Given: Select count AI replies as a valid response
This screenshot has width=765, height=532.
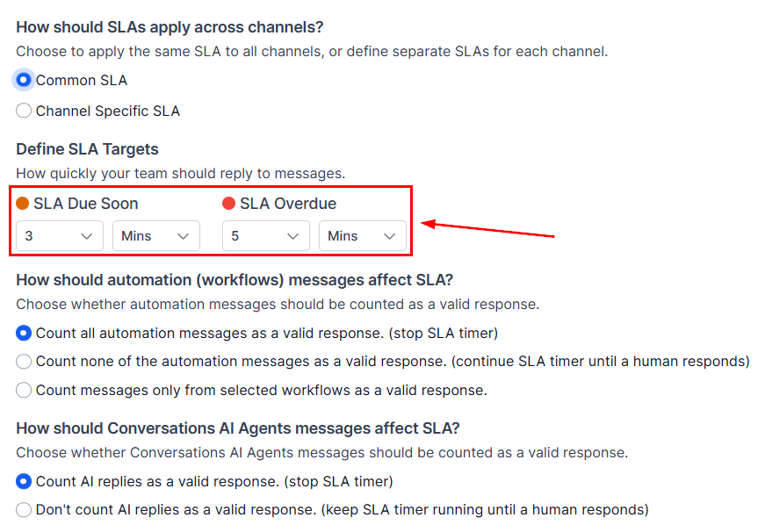Looking at the screenshot, I should (24, 481).
